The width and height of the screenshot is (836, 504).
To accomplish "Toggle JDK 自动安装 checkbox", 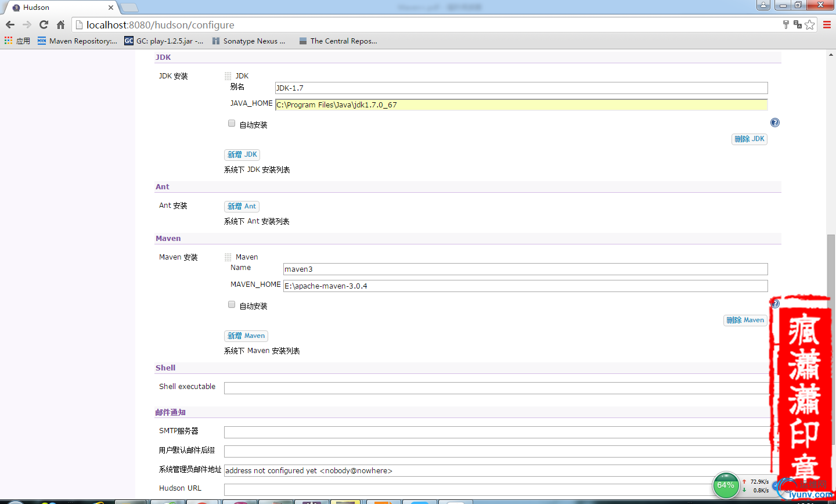I will (232, 123).
